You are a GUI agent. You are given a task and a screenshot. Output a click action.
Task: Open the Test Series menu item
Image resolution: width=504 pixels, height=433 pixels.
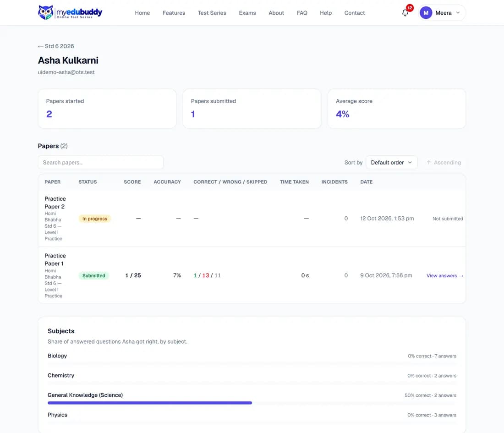tap(212, 13)
